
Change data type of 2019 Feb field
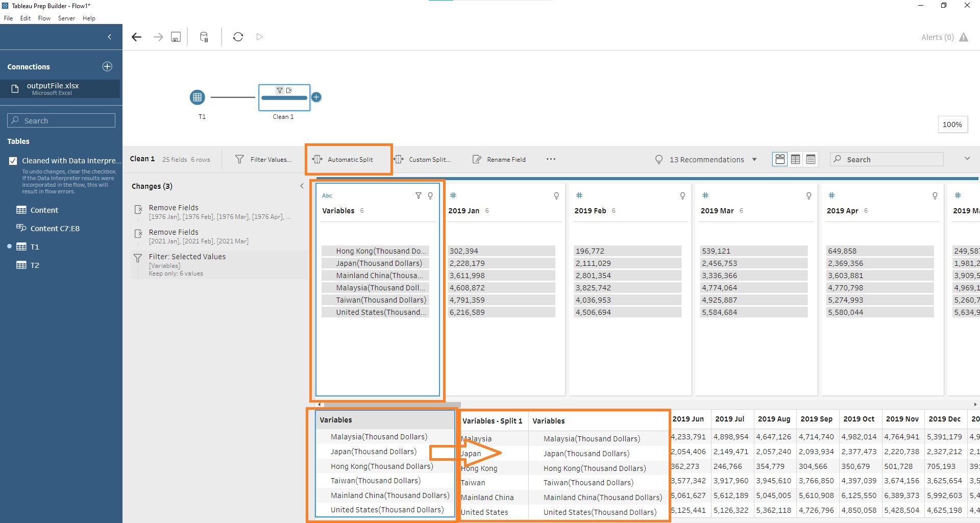click(x=579, y=195)
